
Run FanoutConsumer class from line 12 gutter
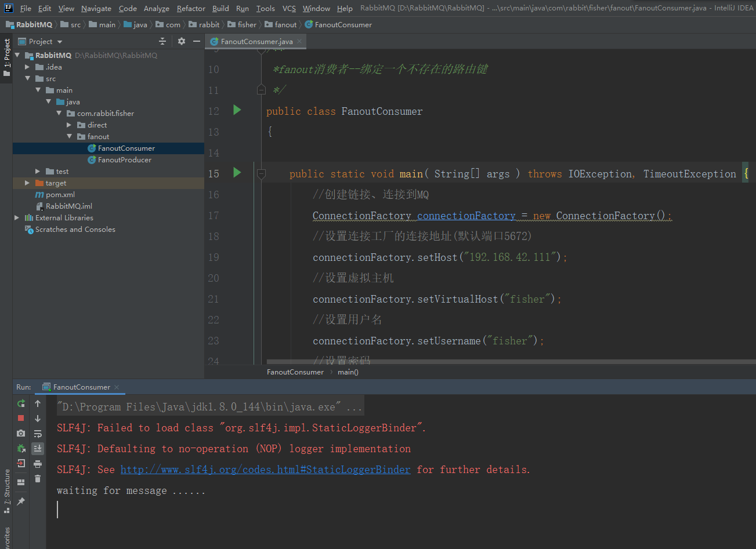pyautogui.click(x=237, y=110)
